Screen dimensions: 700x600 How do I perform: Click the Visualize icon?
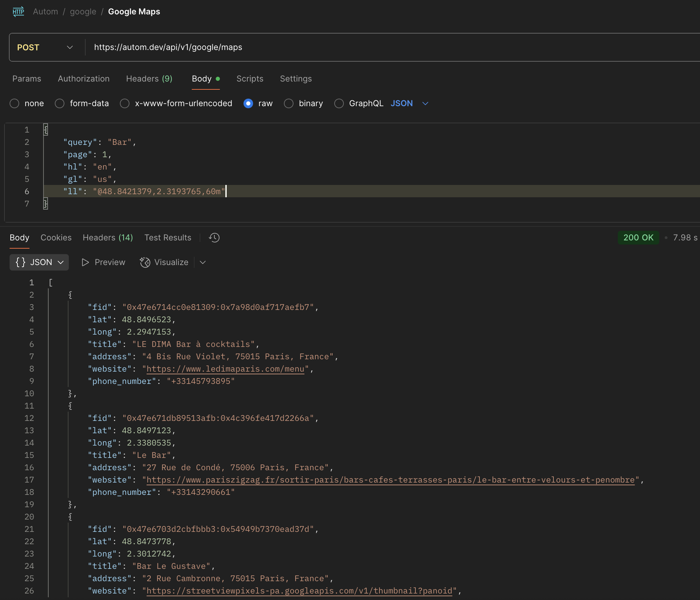[145, 262]
